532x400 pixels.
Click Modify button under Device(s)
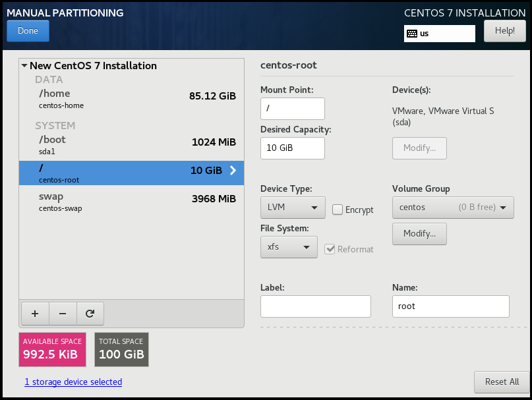coord(419,148)
